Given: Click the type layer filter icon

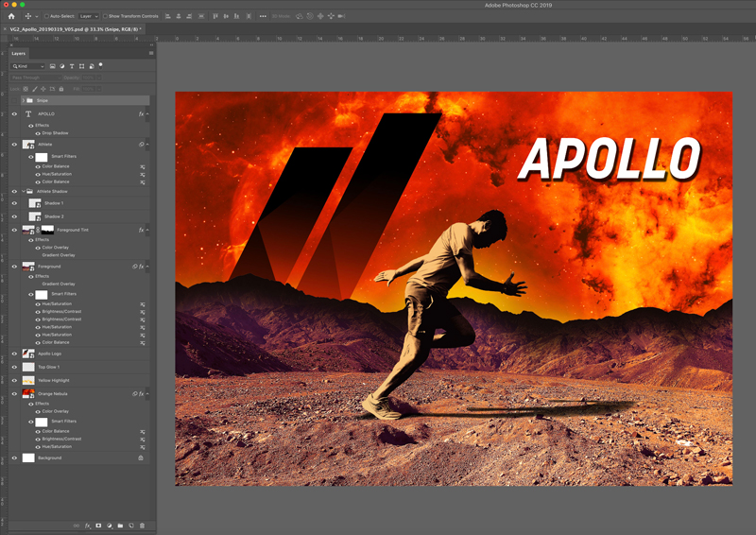Looking at the screenshot, I should pyautogui.click(x=72, y=66).
